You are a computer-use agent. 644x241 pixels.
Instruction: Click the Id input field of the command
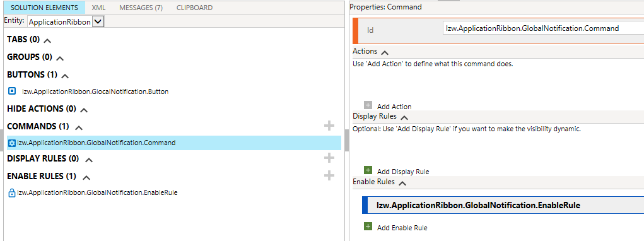click(543, 28)
